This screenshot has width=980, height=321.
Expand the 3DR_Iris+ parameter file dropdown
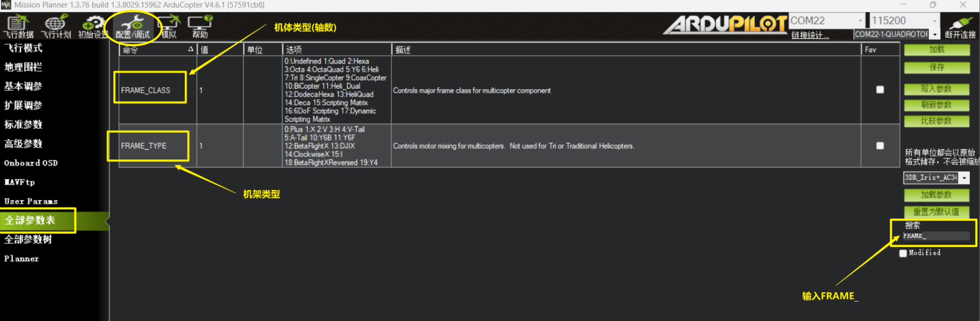964,178
